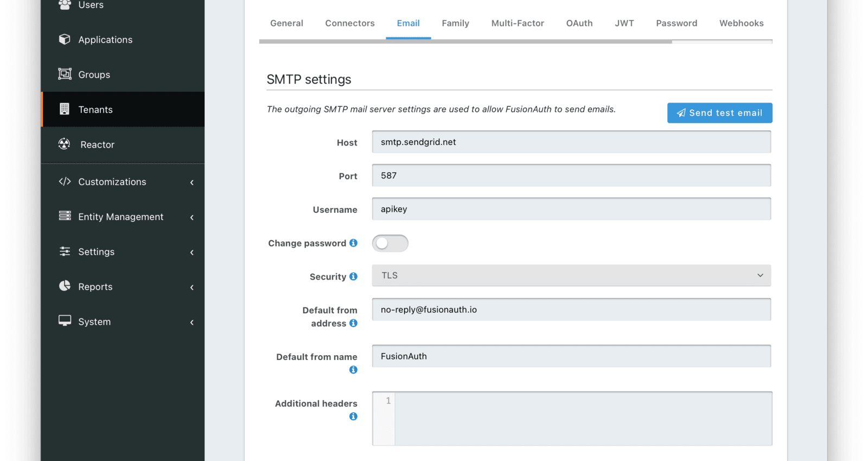Click the Groups sidebar icon
The width and height of the screenshot is (868, 461).
point(65,74)
